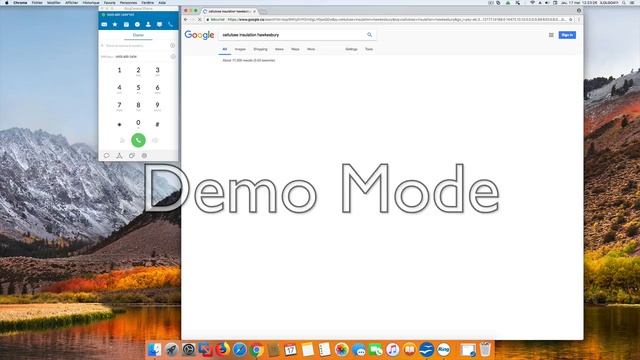
Task: Open the Historique menu in menu bar
Action: pos(91,2)
